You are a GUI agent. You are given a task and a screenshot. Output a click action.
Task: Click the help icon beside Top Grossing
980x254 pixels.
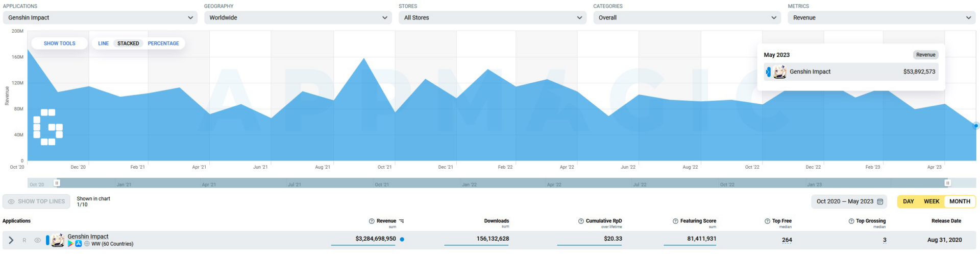click(851, 221)
